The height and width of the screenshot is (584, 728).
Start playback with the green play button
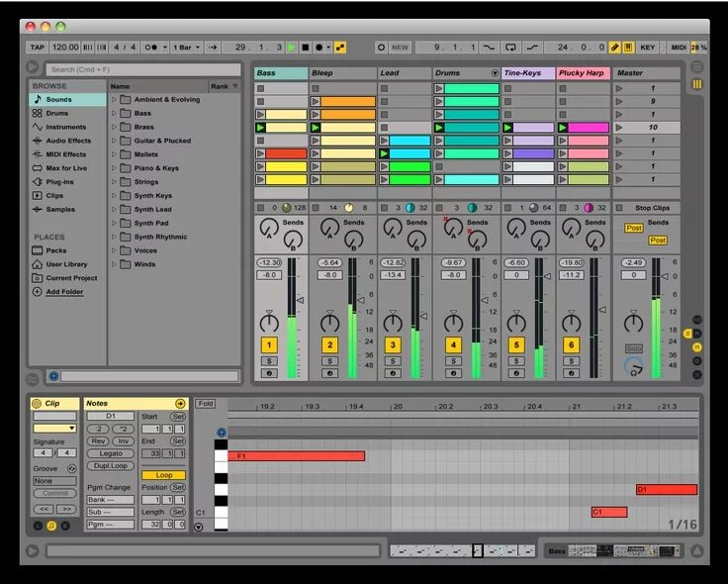291,47
